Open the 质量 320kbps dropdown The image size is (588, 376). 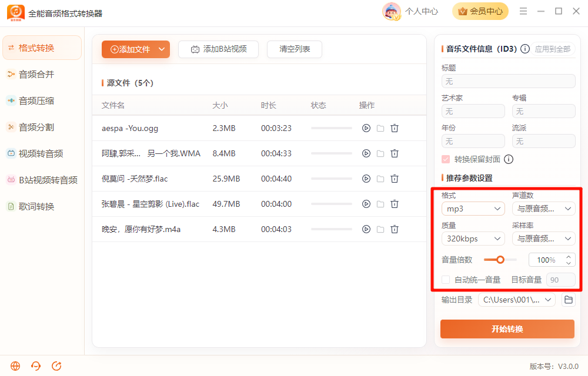[473, 239]
